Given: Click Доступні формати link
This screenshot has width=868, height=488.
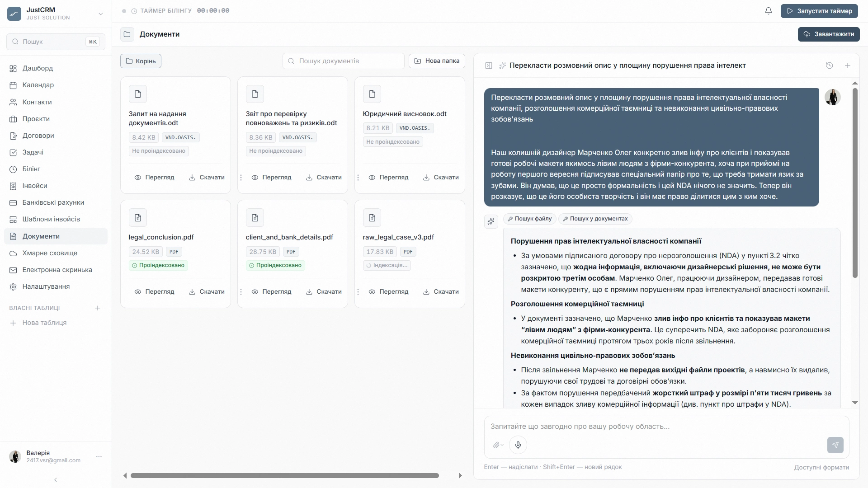Looking at the screenshot, I should click(x=821, y=468).
